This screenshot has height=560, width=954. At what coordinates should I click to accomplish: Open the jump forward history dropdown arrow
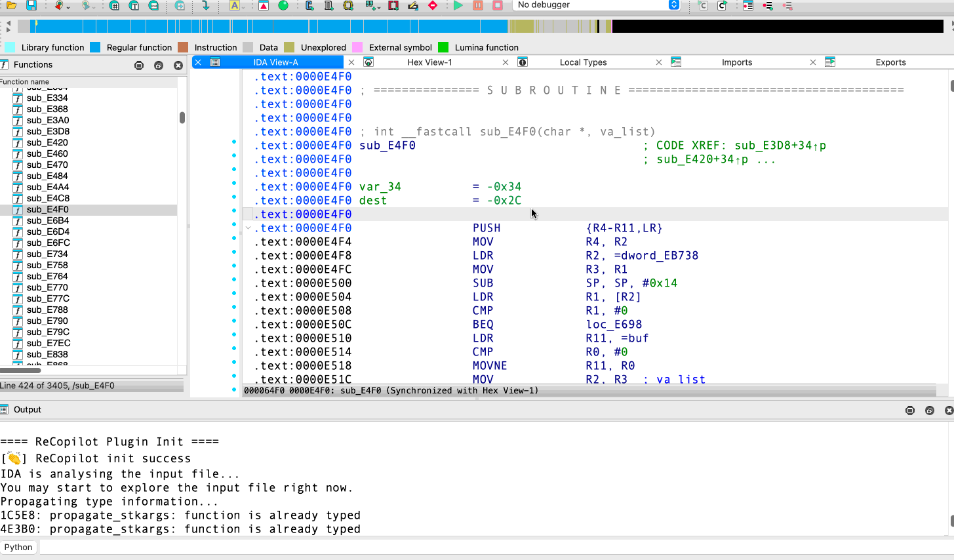click(x=94, y=7)
